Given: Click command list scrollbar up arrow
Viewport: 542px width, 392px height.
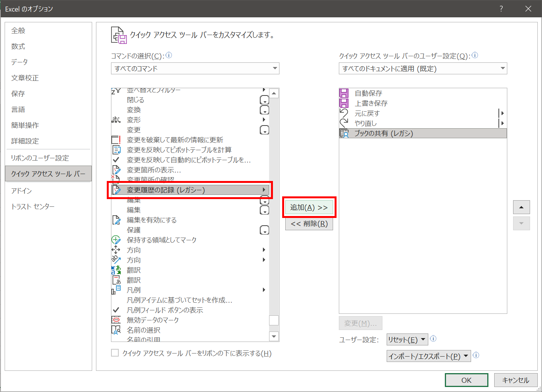Looking at the screenshot, I should (x=274, y=94).
